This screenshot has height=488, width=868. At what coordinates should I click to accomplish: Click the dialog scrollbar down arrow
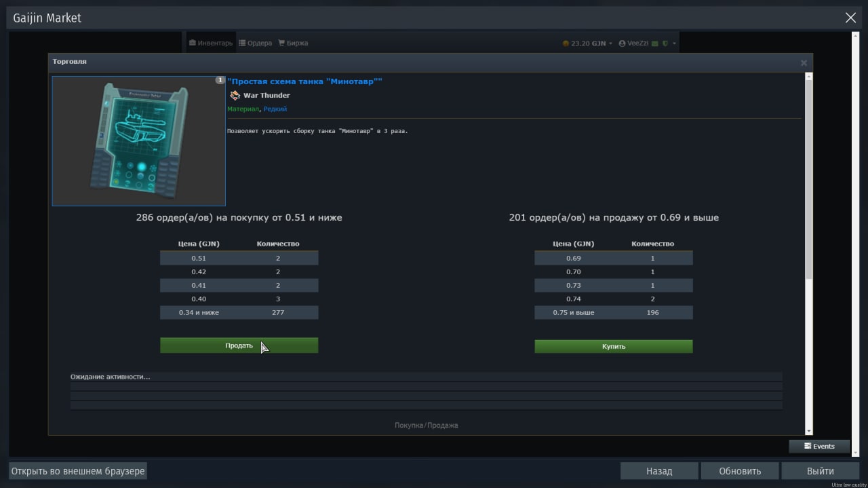point(808,431)
